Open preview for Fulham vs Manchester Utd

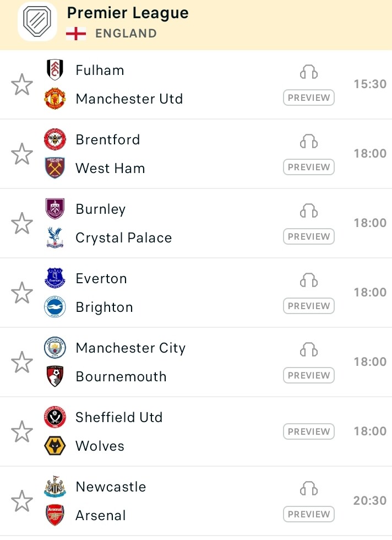click(309, 98)
